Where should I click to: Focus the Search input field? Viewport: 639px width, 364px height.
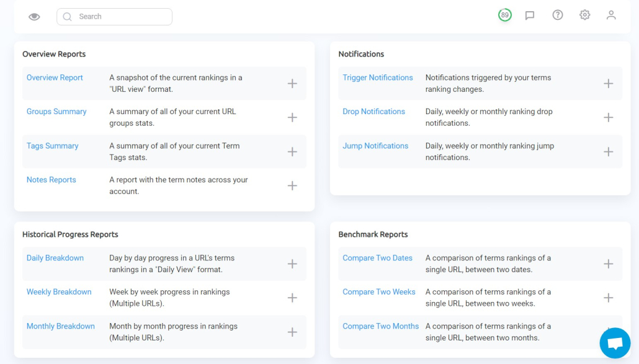pyautogui.click(x=115, y=17)
